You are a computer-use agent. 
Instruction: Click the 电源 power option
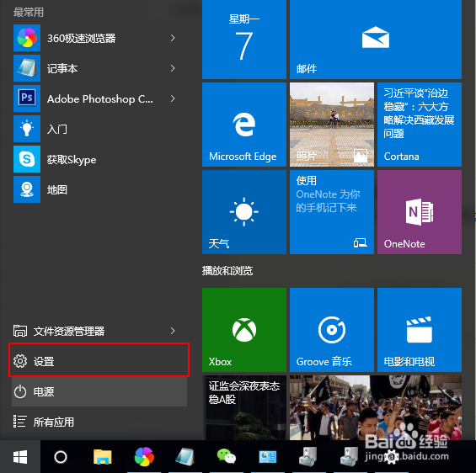(x=99, y=391)
